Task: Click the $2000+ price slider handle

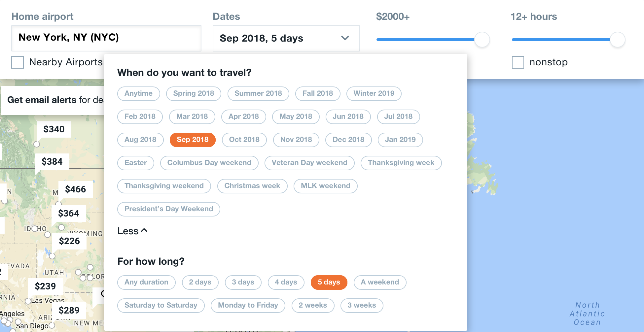Action: point(482,40)
